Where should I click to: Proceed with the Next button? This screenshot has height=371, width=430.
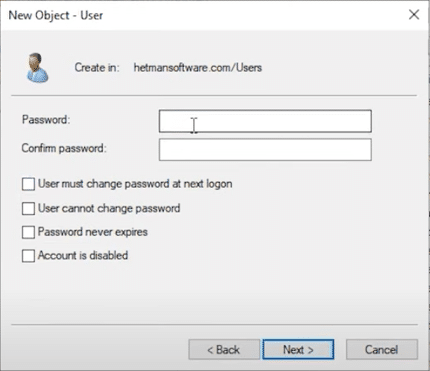298,350
